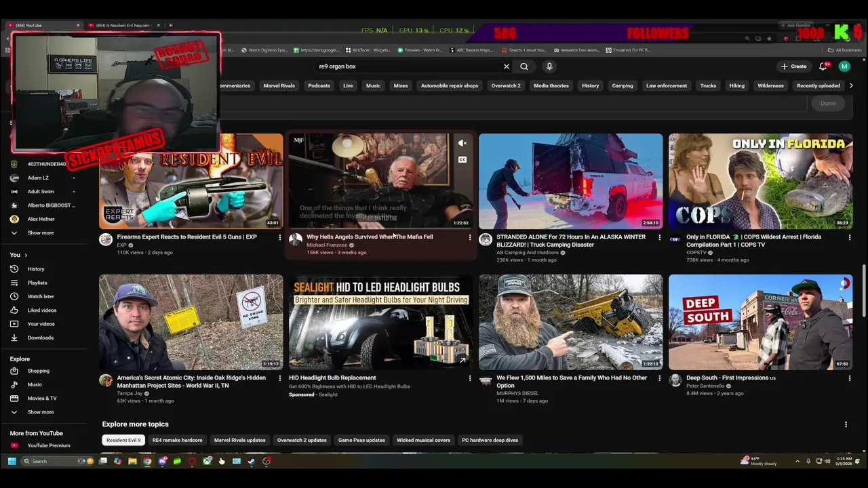The width and height of the screenshot is (868, 488).
Task: Open Michael Franzese channel link
Action: (327, 245)
